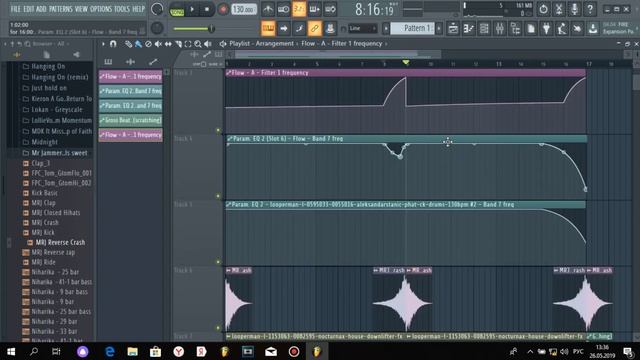The image size is (640, 360).
Task: Open the Piano roll view icon
Action: click(x=469, y=28)
